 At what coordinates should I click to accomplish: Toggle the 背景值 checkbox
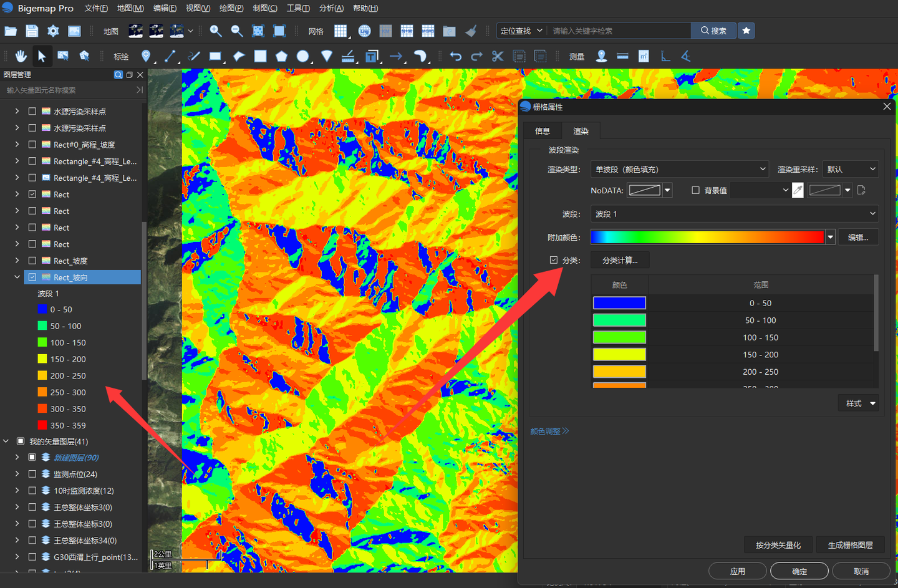coord(695,190)
